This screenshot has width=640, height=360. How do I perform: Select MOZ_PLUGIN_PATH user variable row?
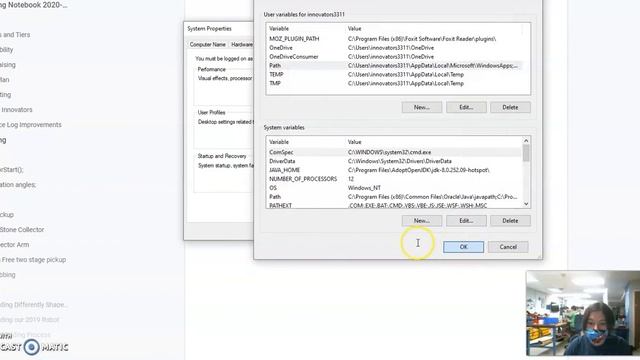tap(394, 39)
